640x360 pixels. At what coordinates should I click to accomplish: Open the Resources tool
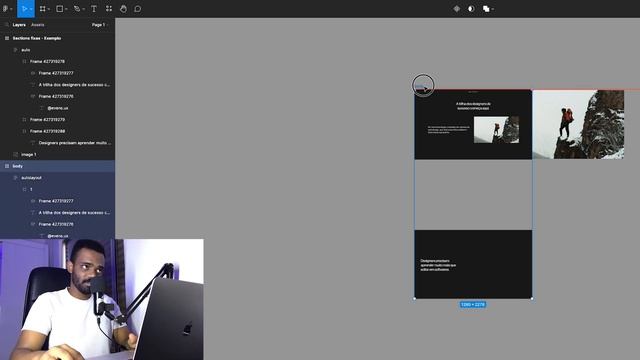pos(109,9)
